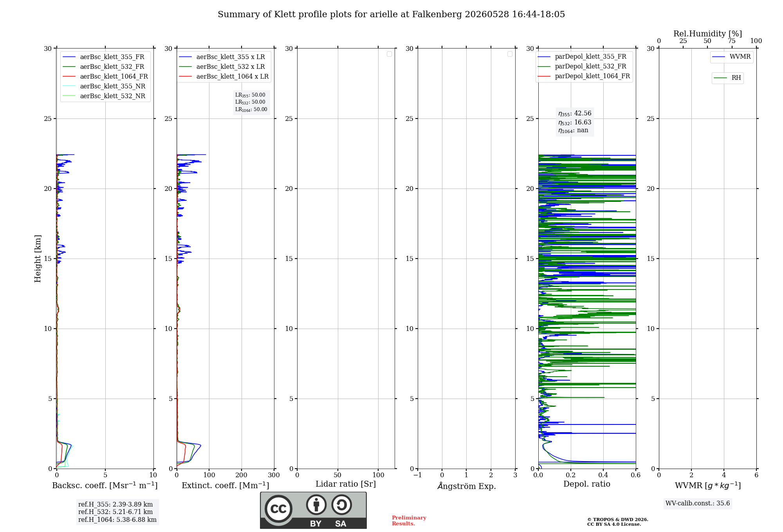Click the WV-calib.const.: 35.6 label

tap(698, 503)
